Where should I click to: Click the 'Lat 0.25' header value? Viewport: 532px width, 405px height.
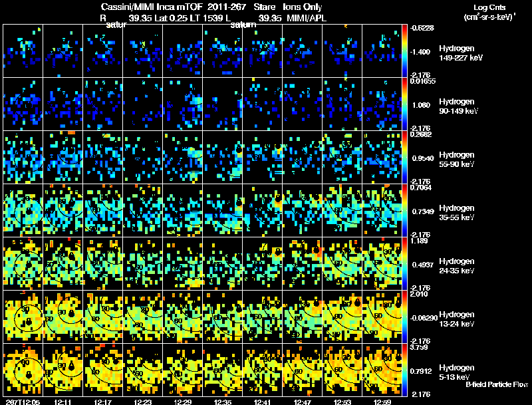pos(171,18)
